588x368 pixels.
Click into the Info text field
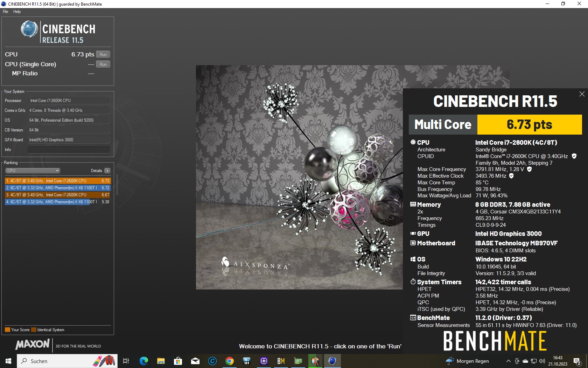[x=69, y=150]
